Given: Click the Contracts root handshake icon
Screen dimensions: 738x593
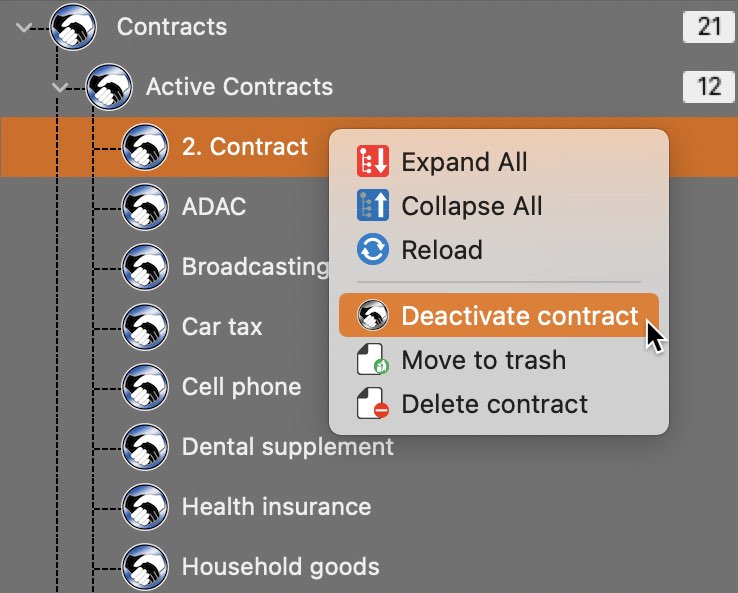Looking at the screenshot, I should pos(73,26).
